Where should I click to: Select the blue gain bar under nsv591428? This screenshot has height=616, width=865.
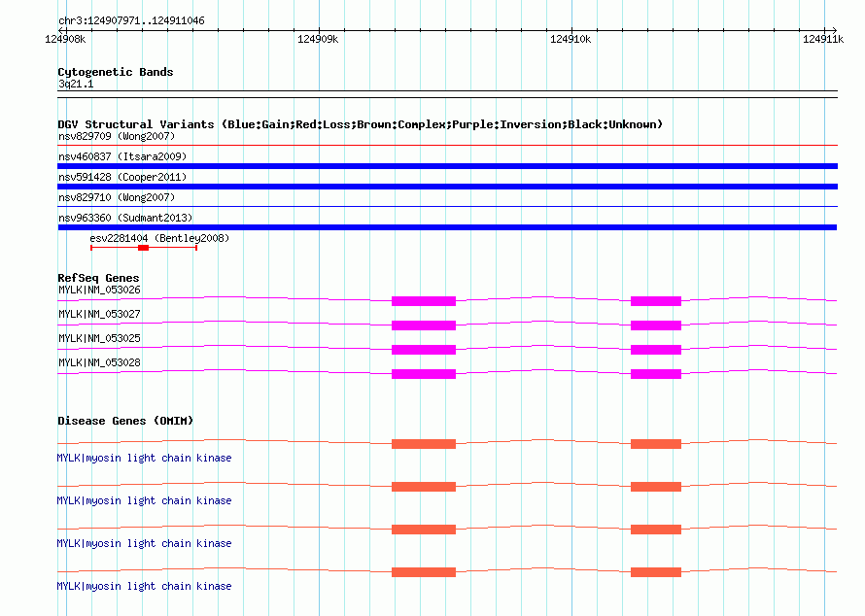[x=447, y=187]
